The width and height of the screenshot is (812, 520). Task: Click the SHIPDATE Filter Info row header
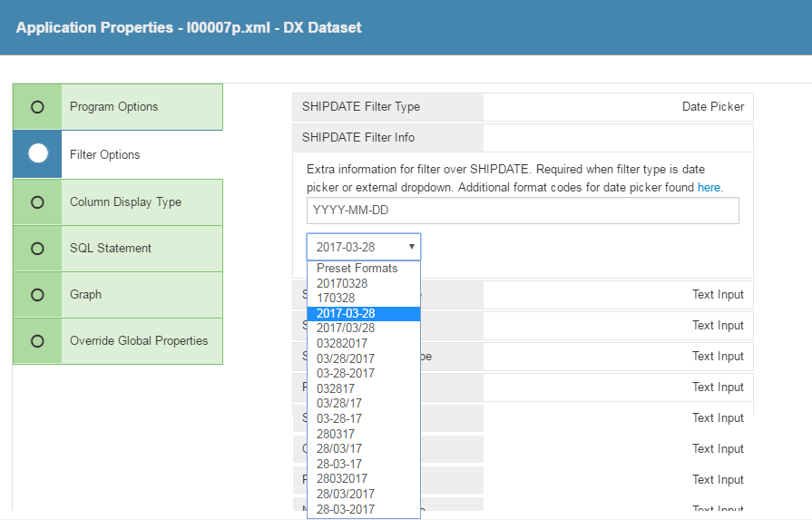coord(358,138)
